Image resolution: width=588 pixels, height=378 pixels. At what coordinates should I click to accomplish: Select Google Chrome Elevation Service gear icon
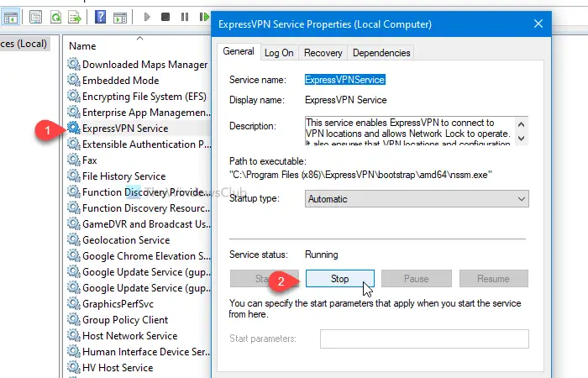[74, 255]
